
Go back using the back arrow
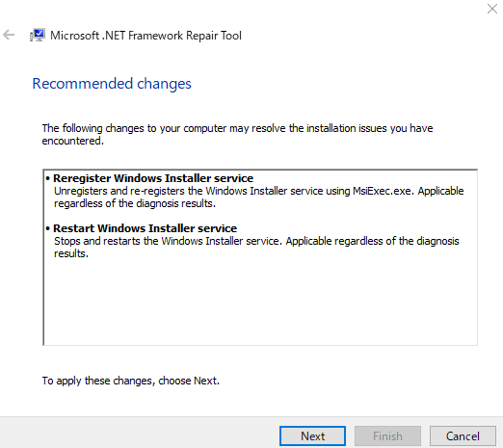pos(9,35)
